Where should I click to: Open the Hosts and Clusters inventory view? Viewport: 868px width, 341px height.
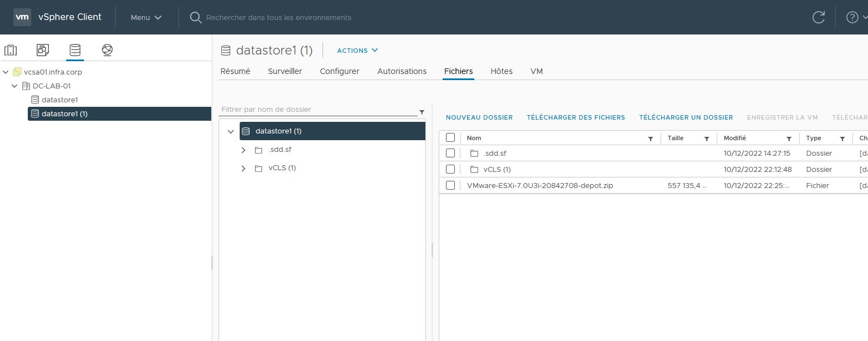tap(11, 50)
